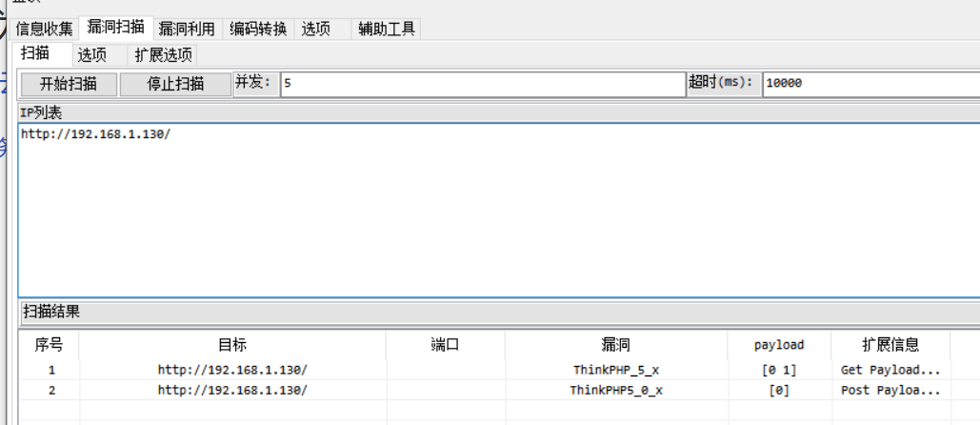The width and height of the screenshot is (980, 425).
Task: Focus the 超时(ms) input field
Action: coord(871,84)
